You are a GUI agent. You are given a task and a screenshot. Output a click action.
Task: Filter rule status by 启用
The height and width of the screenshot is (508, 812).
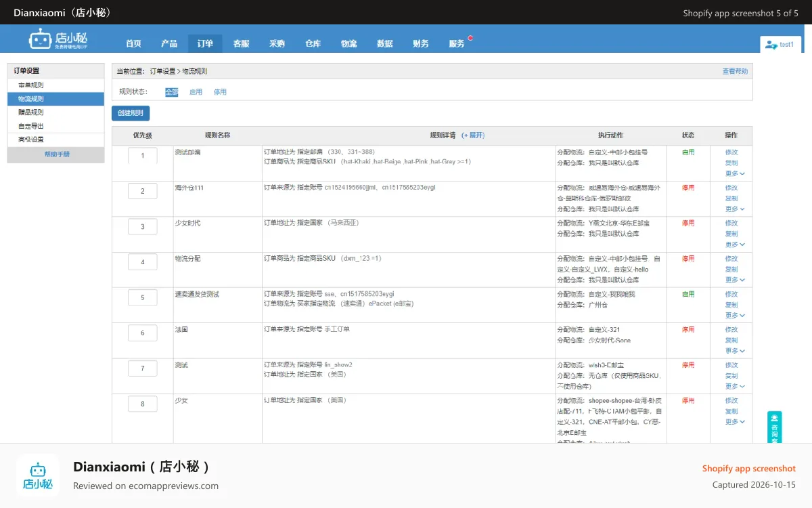(196, 92)
